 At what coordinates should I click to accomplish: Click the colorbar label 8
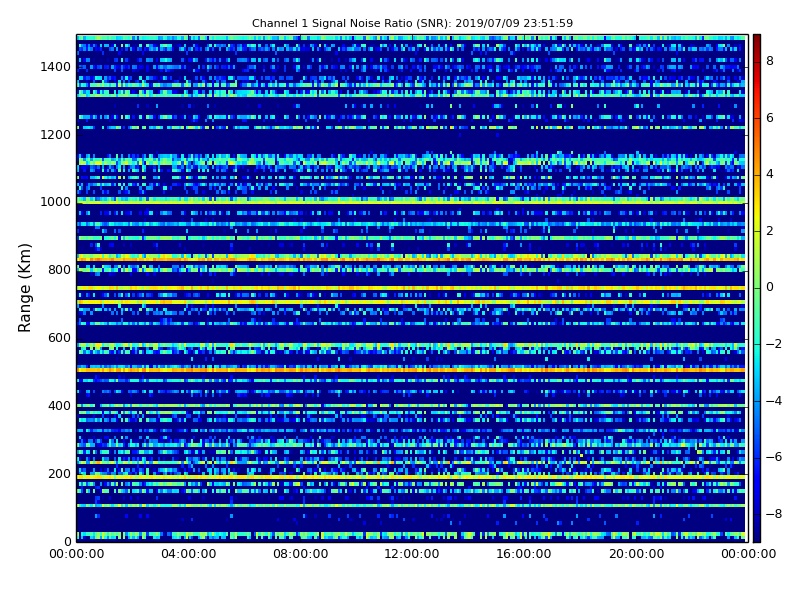point(770,61)
